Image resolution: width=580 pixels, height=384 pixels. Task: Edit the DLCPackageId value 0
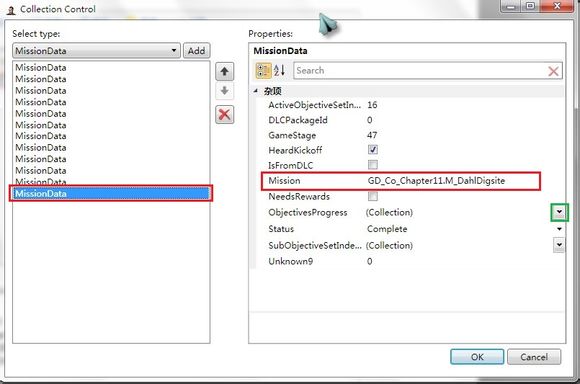[x=370, y=120]
